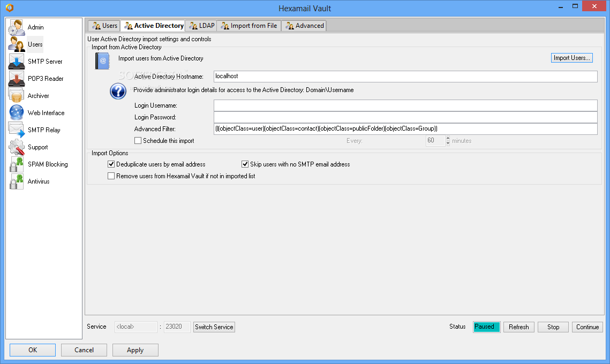610x364 pixels.
Task: Open the Import from File tab
Action: (249, 26)
